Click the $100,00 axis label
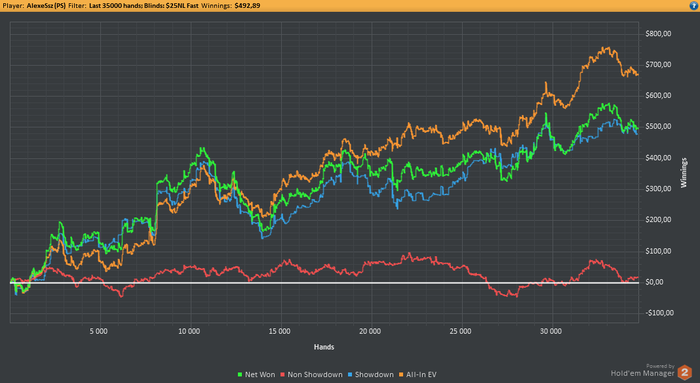Screen dimensions: 700x383 click(658, 251)
